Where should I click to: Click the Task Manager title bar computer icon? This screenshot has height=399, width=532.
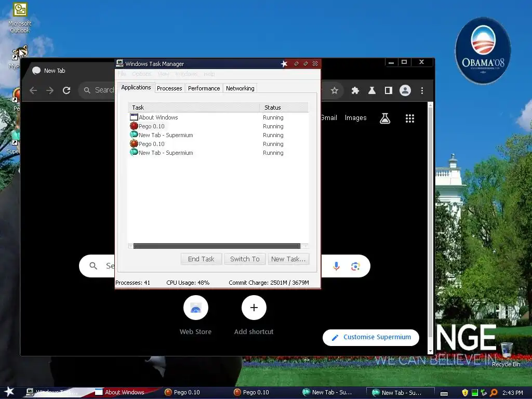[119, 63]
